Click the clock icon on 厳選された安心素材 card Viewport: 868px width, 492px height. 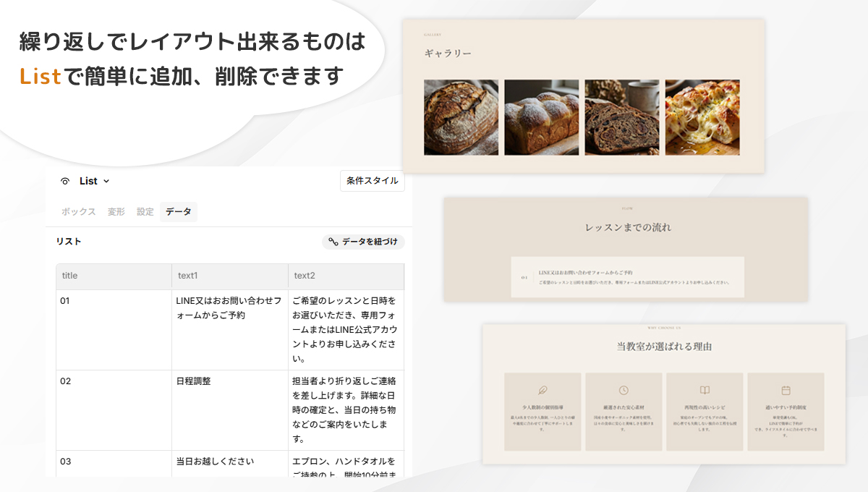pos(624,390)
